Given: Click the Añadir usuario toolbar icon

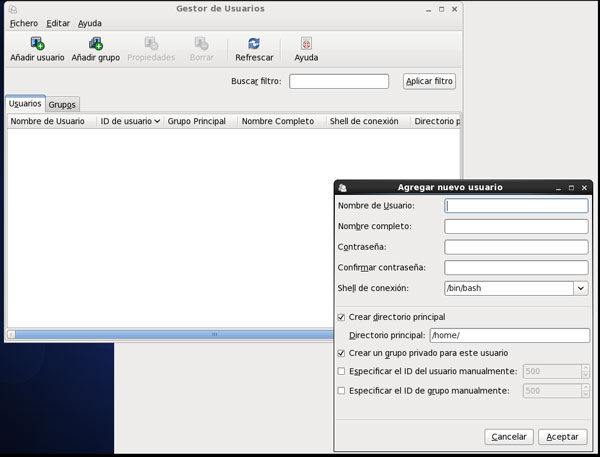Looking at the screenshot, I should [x=38, y=43].
